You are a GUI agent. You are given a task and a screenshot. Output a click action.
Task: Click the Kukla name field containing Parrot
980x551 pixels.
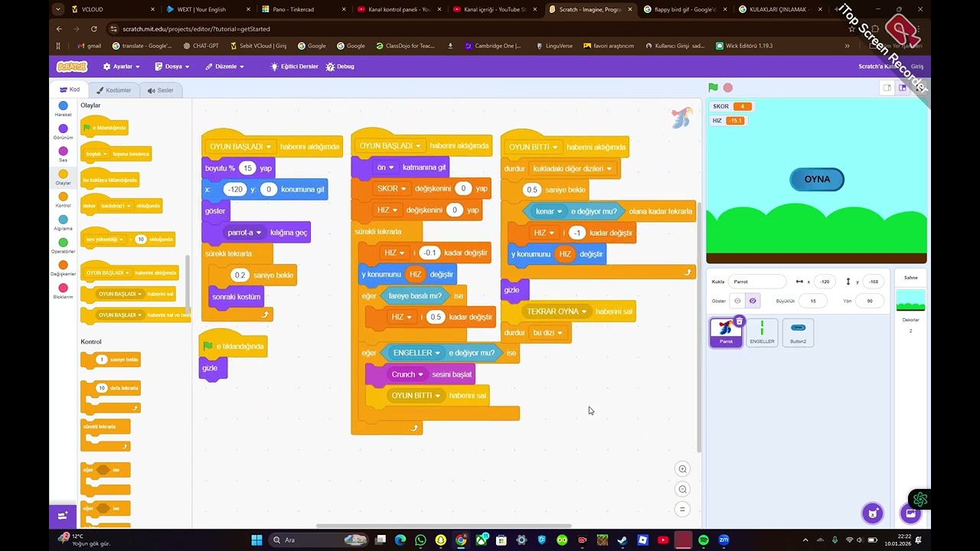pos(757,282)
